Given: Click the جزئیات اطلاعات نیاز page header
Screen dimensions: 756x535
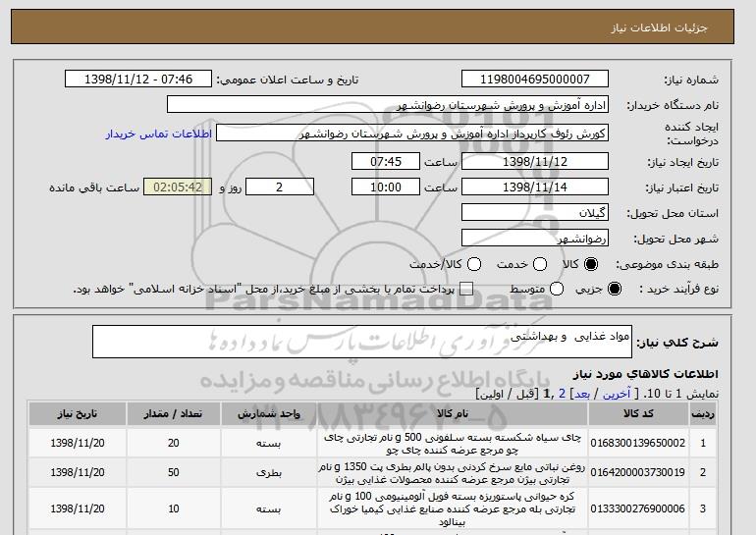Looking at the screenshot, I should coord(659,27).
